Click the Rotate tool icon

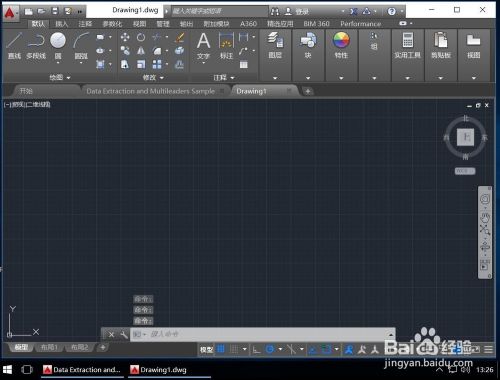(x=141, y=37)
